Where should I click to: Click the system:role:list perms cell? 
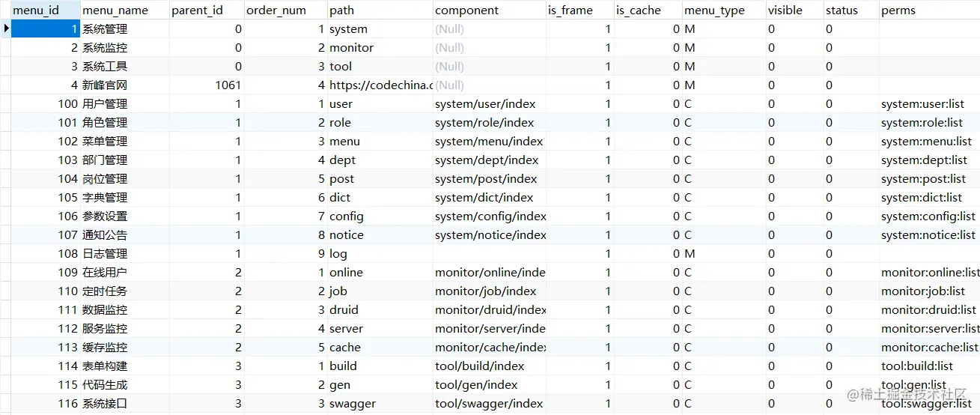pyautogui.click(x=922, y=123)
